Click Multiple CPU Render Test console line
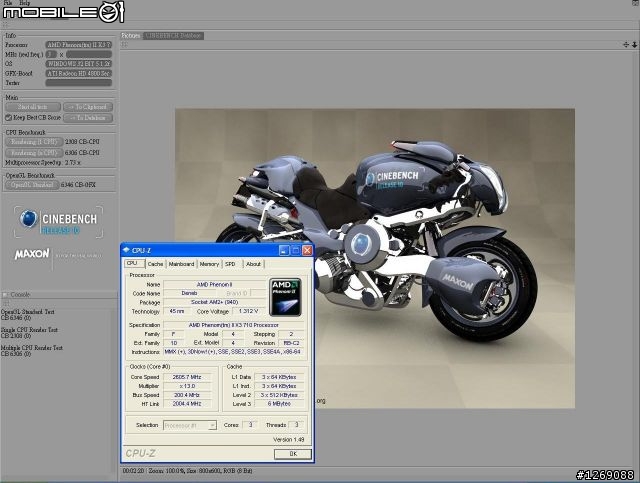This screenshot has width=640, height=483. [32, 348]
